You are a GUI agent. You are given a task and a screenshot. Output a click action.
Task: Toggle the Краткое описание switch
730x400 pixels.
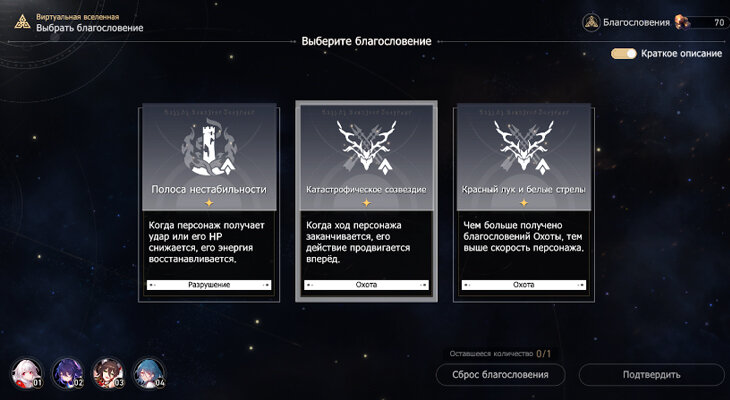coord(624,54)
